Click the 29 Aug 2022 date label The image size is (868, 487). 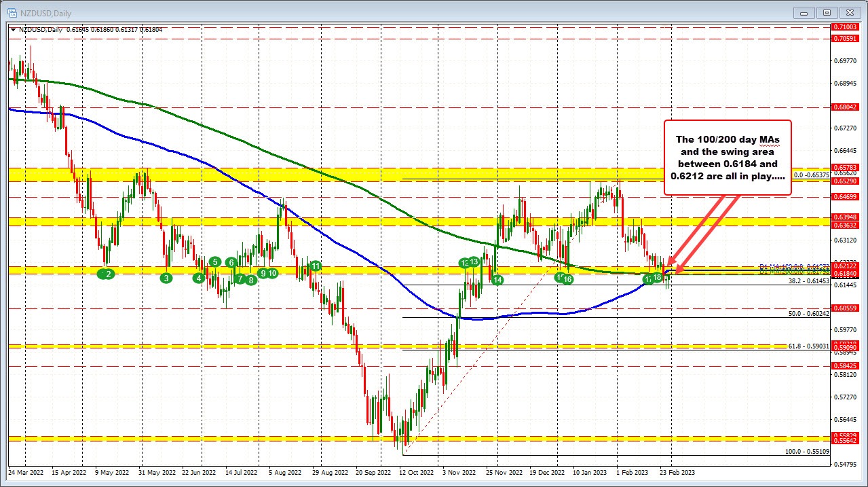tap(329, 471)
